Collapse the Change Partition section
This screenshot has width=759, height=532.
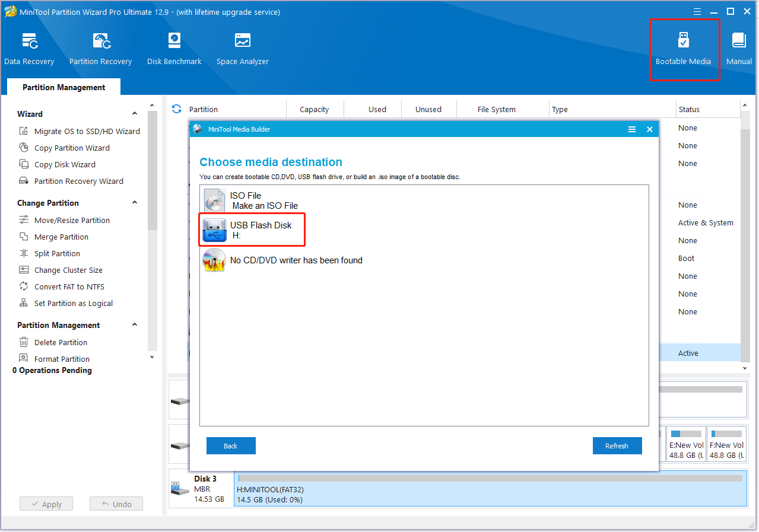pos(135,203)
